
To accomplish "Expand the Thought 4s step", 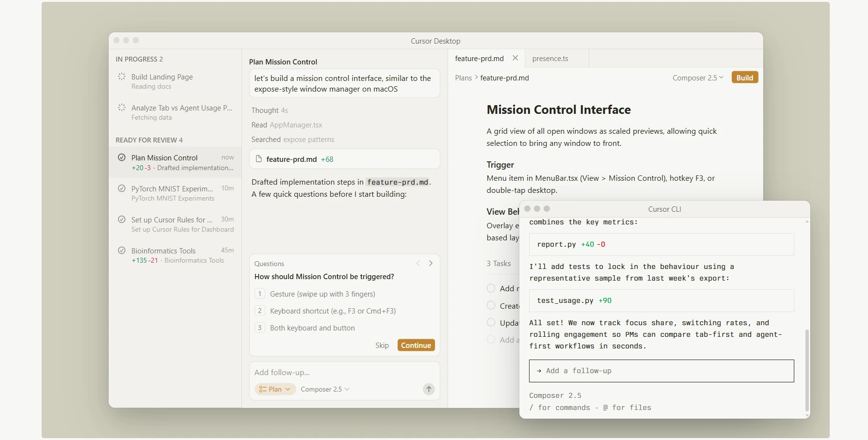I will 270,110.
